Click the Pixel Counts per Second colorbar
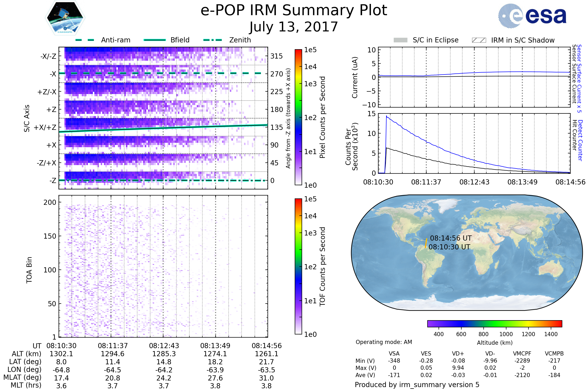 (298, 117)
